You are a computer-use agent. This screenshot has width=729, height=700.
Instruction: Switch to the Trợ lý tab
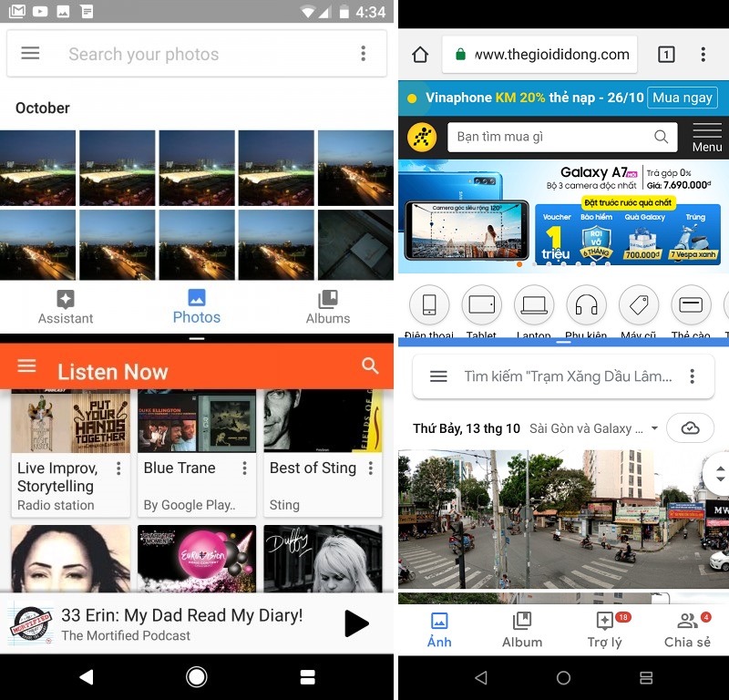(x=605, y=630)
